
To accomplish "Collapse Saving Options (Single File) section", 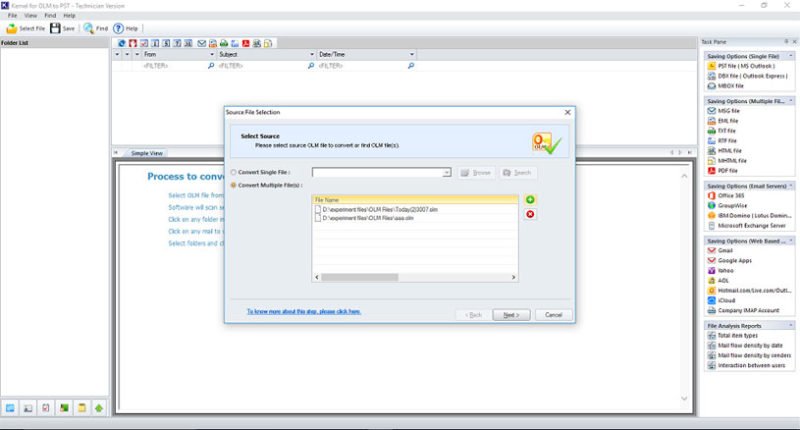I will (791, 56).
